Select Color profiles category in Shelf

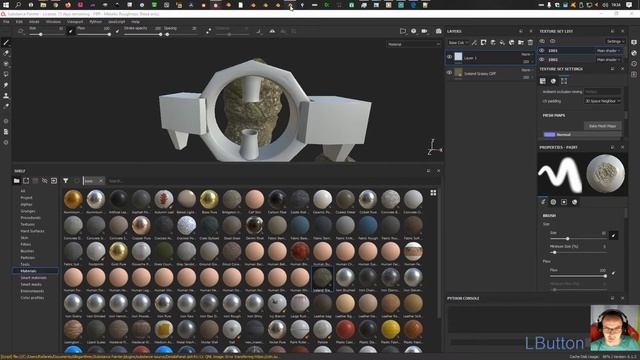32,298
